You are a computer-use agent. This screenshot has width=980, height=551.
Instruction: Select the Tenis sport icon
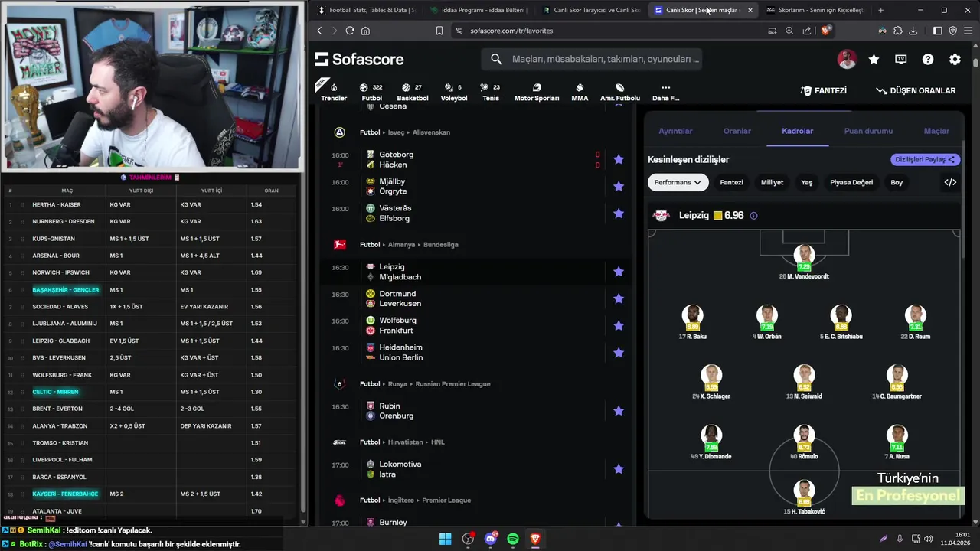pyautogui.click(x=491, y=91)
